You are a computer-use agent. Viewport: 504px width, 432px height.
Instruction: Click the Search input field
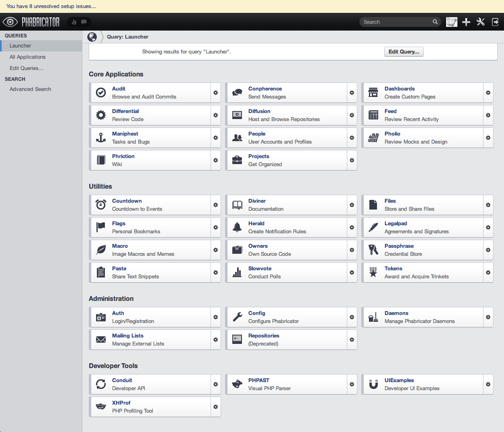pos(396,22)
